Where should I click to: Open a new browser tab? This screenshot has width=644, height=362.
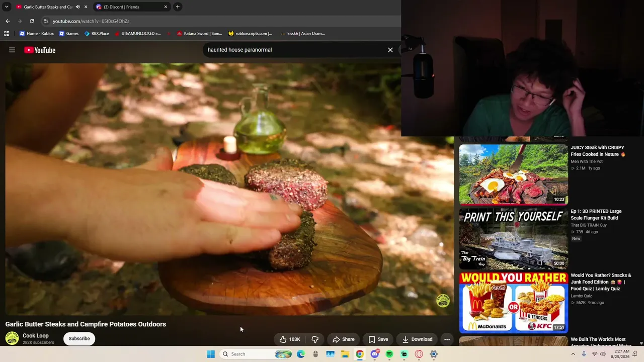[178, 7]
